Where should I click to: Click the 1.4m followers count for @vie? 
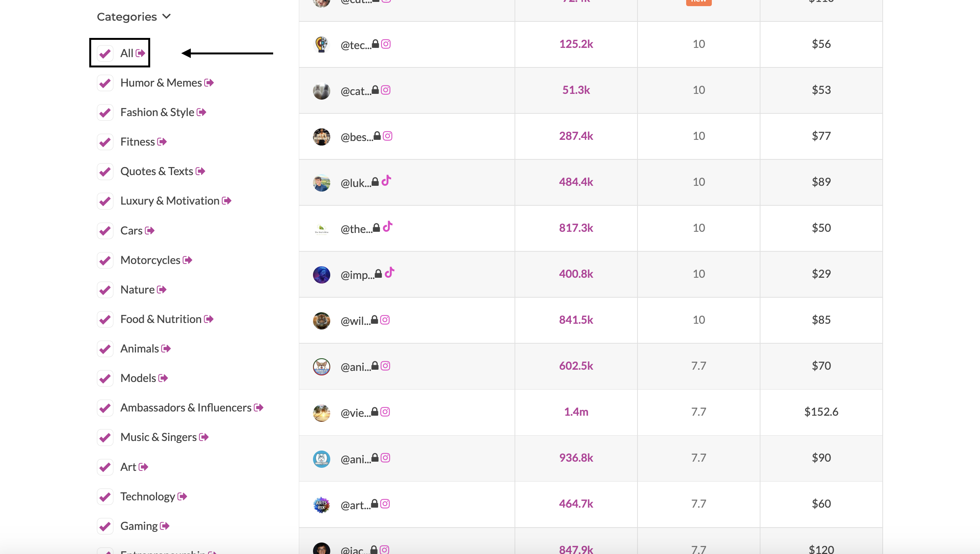[576, 412]
